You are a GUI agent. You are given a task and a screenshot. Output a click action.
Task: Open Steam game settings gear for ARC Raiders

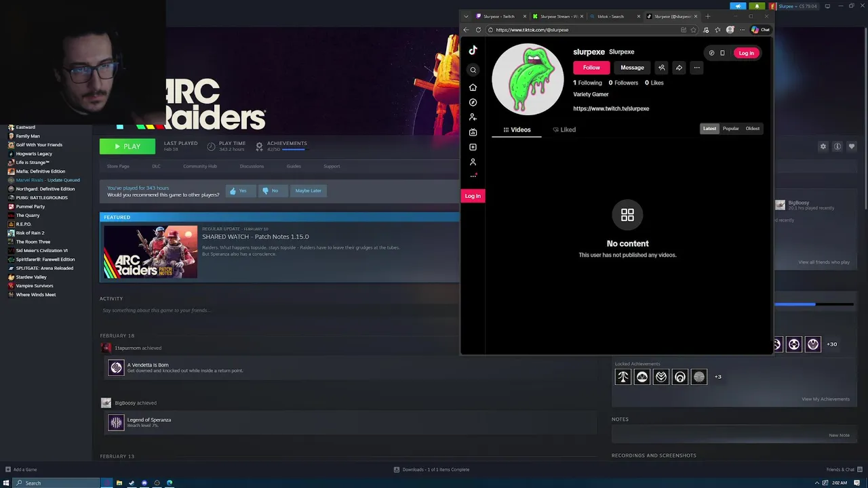(x=823, y=146)
